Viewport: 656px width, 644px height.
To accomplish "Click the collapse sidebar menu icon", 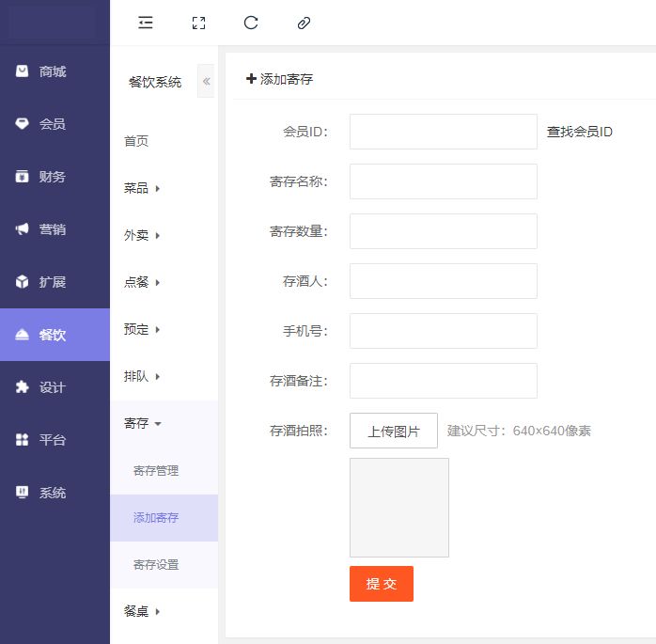I will (x=146, y=23).
